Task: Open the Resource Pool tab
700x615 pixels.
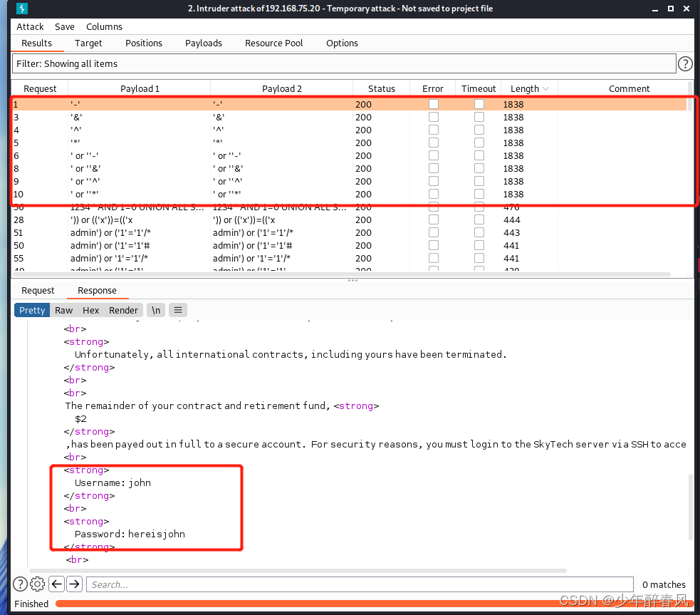Action: click(273, 43)
